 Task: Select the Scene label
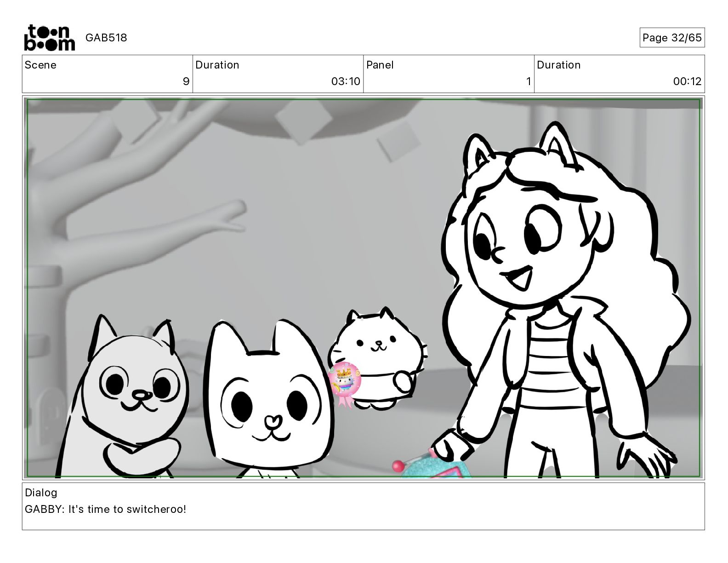(x=40, y=65)
